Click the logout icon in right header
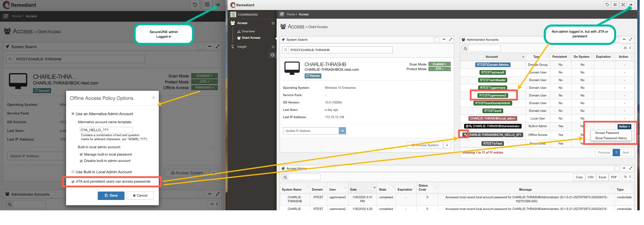 tap(631, 5)
